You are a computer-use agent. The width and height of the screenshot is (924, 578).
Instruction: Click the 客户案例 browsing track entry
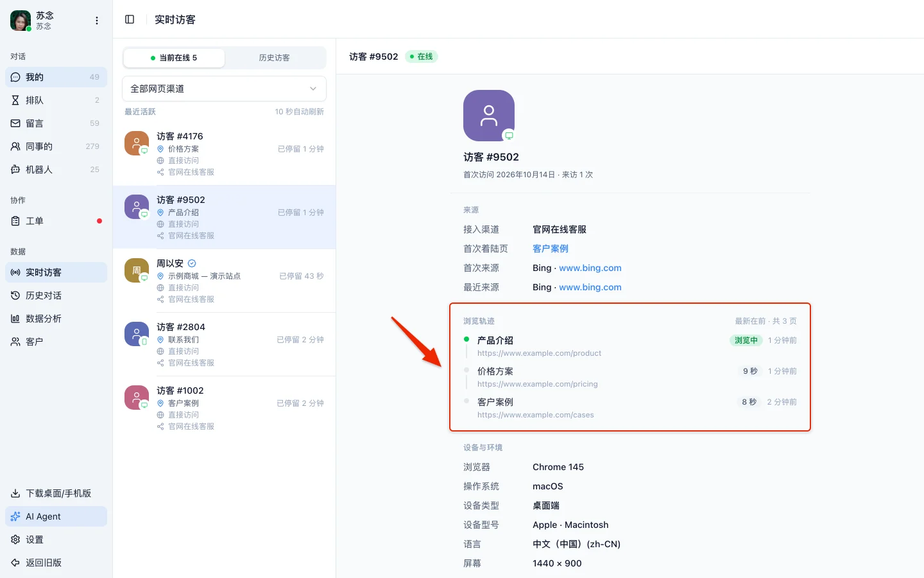point(630,408)
